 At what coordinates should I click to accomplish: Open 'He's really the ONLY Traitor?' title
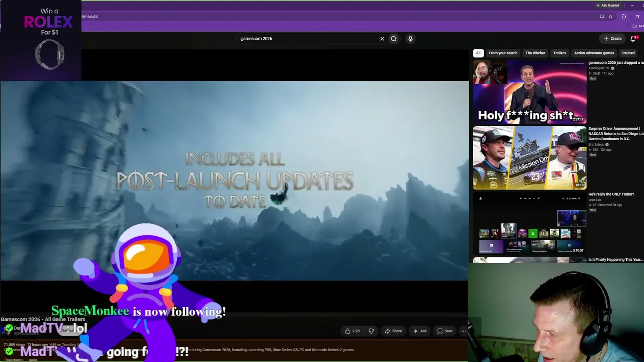click(x=611, y=194)
